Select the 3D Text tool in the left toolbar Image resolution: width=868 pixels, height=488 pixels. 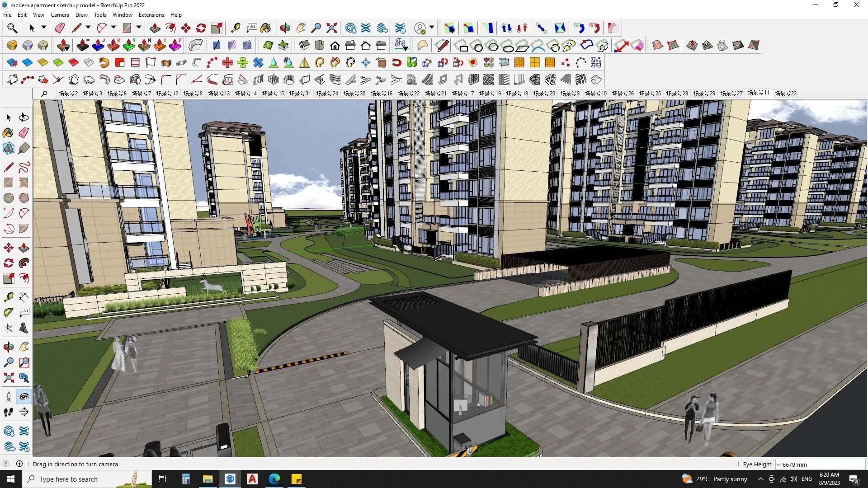[x=24, y=328]
